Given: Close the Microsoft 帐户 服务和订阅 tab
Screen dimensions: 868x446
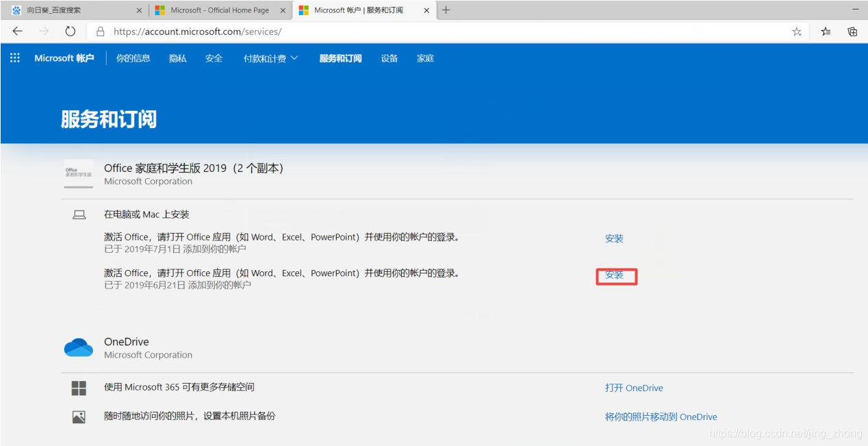Looking at the screenshot, I should [426, 10].
